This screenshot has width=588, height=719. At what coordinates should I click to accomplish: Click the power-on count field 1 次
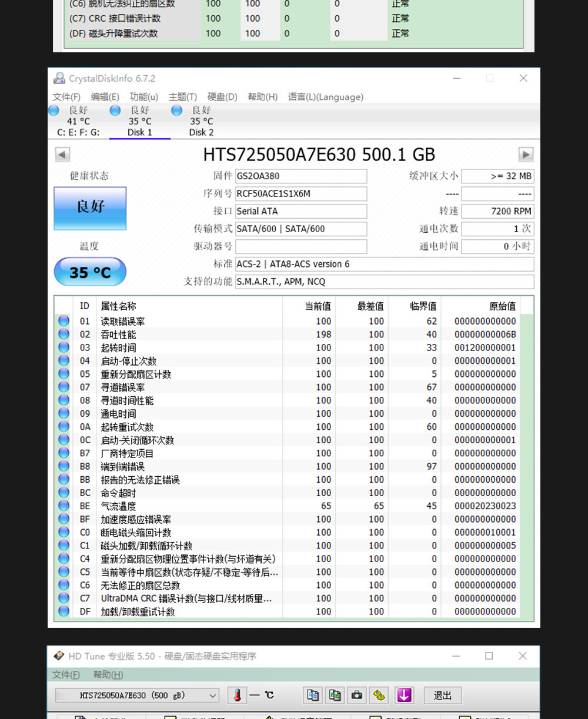(497, 229)
